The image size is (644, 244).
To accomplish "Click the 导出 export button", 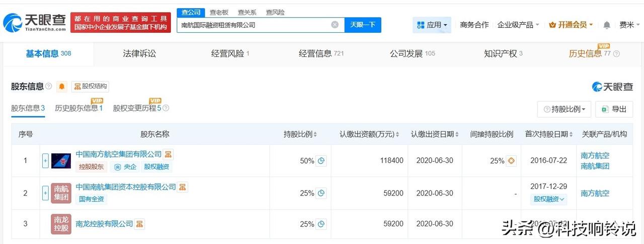I will tap(614, 109).
